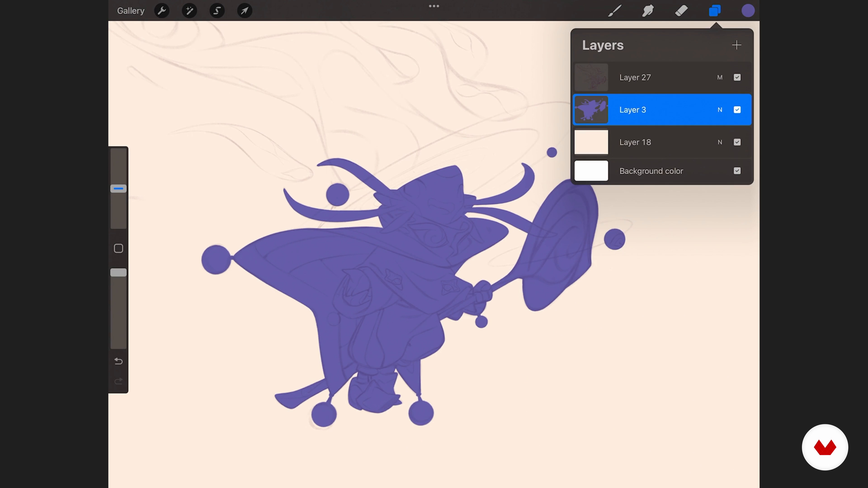Select the Brush tool
The width and height of the screenshot is (868, 488).
[x=615, y=11]
